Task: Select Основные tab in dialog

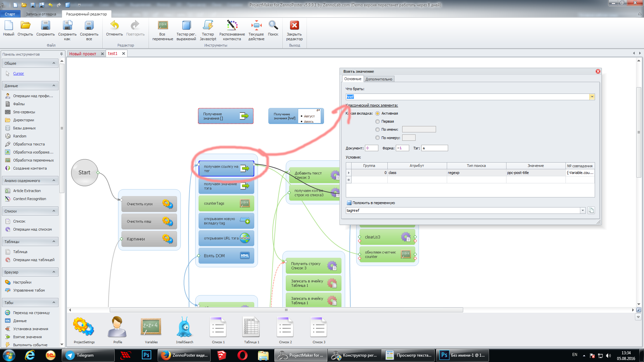Action: click(x=353, y=79)
